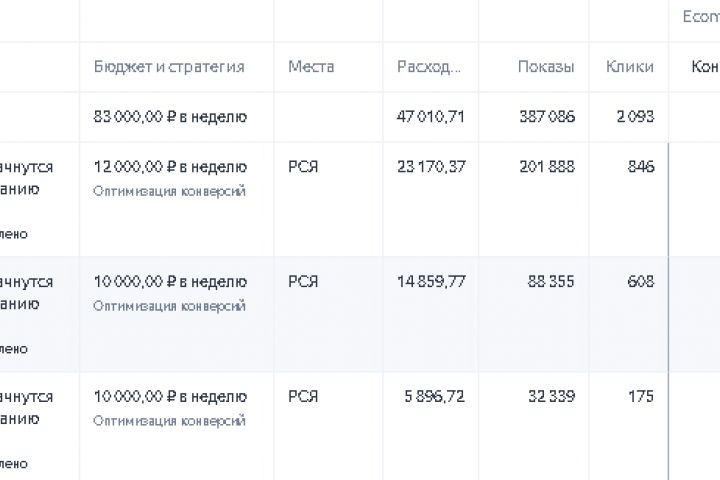Click the total budget 83 000,00 ₽ в неделю
The height and width of the screenshot is (480, 720).
point(169,116)
